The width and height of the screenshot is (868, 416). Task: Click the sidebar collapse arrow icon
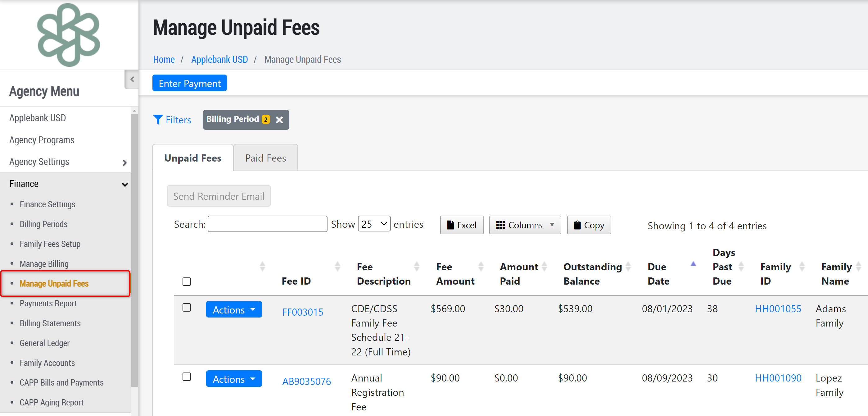pos(132,79)
